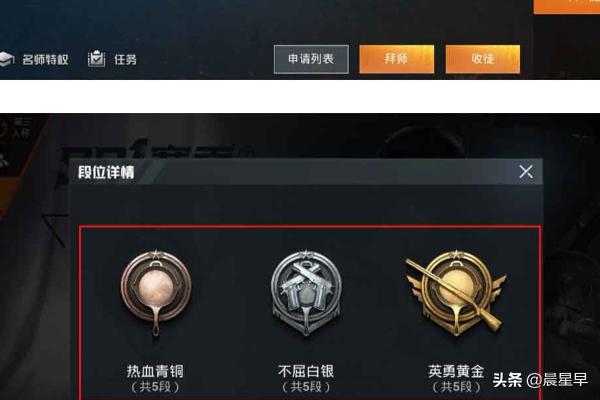Select the gold winged rifle rank badge
This screenshot has height=400, width=600.
(x=456, y=293)
